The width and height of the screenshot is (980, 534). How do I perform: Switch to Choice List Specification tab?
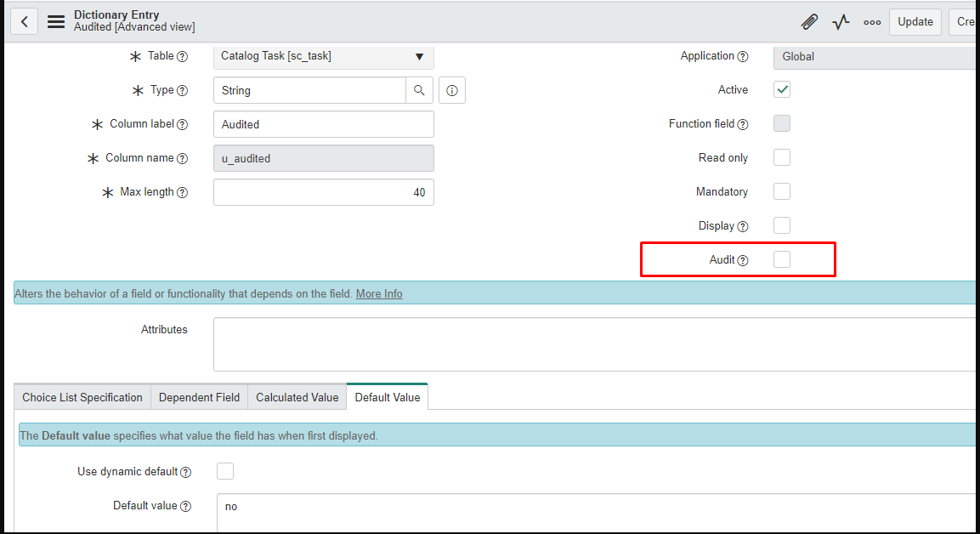pyautogui.click(x=82, y=398)
